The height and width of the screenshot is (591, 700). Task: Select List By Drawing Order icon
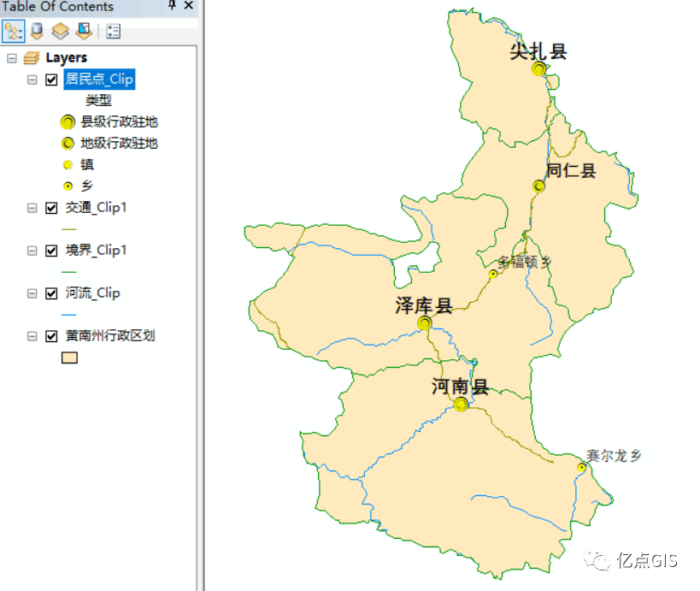(13, 32)
